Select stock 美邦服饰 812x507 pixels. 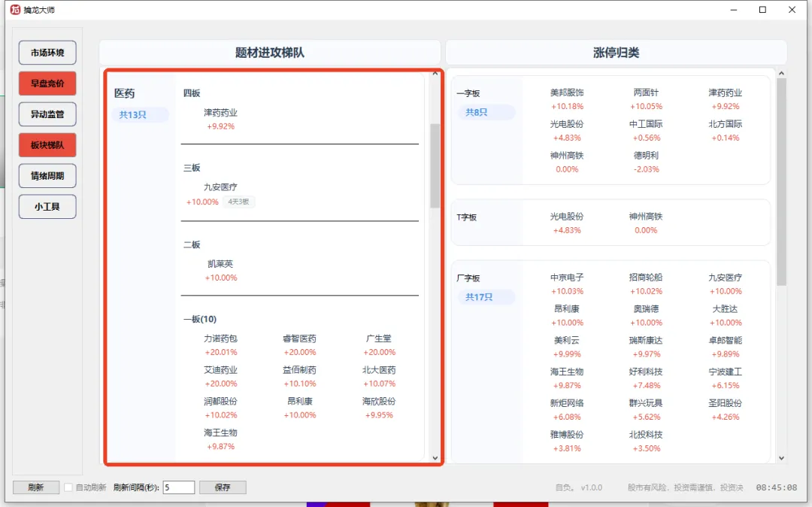coord(567,93)
